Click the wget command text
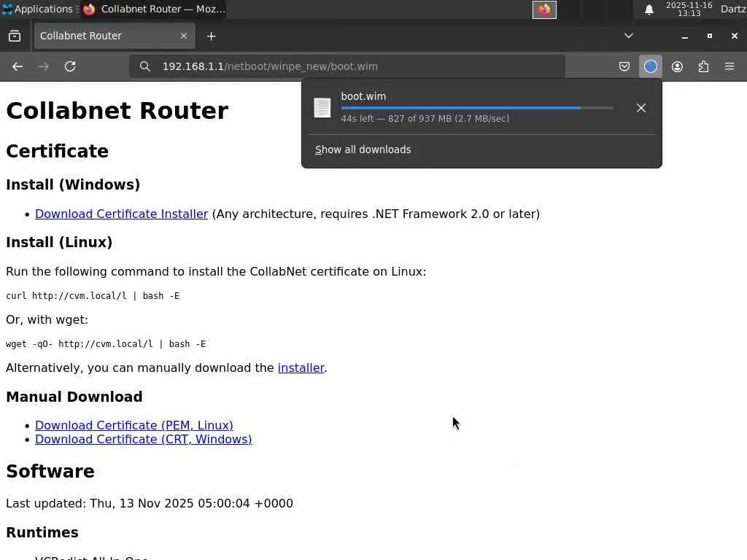Viewport: 747px width, 560px height. 106,344
